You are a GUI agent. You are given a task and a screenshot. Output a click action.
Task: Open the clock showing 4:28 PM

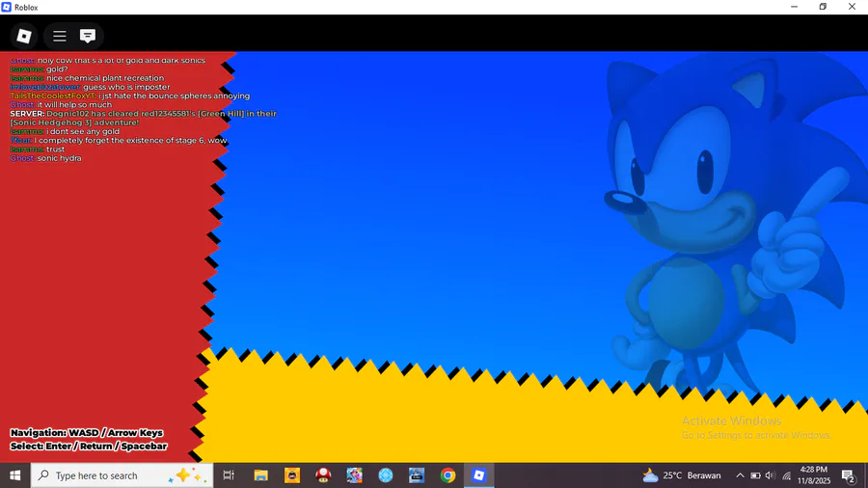tap(814, 475)
